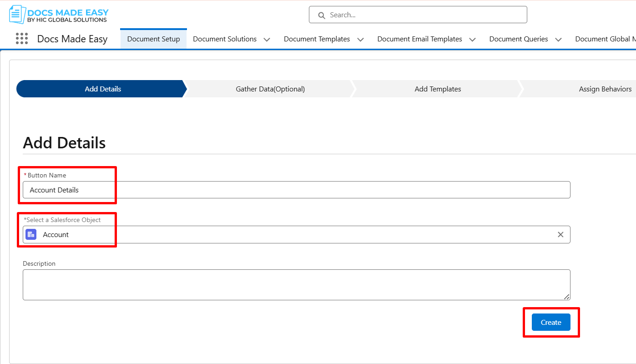The height and width of the screenshot is (364, 636).
Task: Expand the Document Solutions dropdown chevron
Action: coord(267,40)
